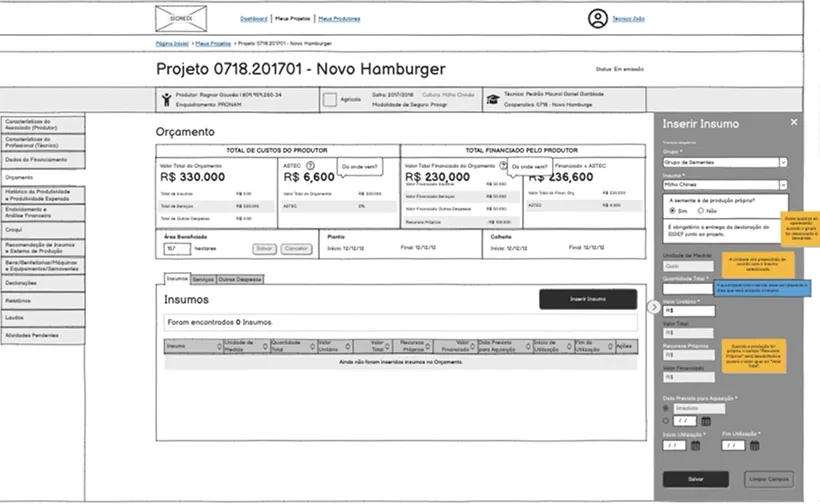The image size is (820, 504).
Task: Open calendar for Data Prevista para Aquisição
Action: [x=706, y=421]
